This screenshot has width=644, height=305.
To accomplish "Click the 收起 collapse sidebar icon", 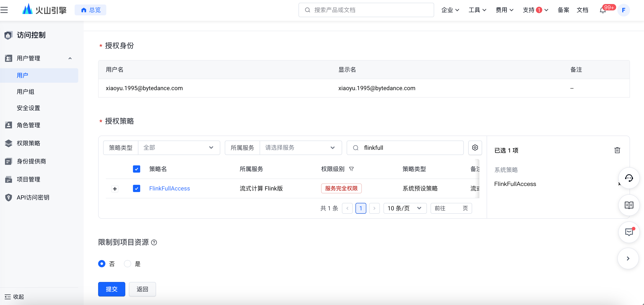I will pyautogui.click(x=7, y=297).
